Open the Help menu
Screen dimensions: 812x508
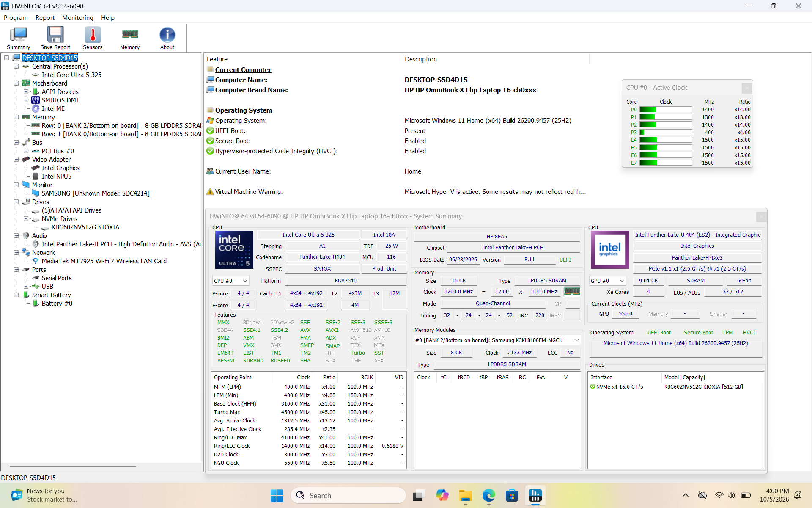click(108, 18)
